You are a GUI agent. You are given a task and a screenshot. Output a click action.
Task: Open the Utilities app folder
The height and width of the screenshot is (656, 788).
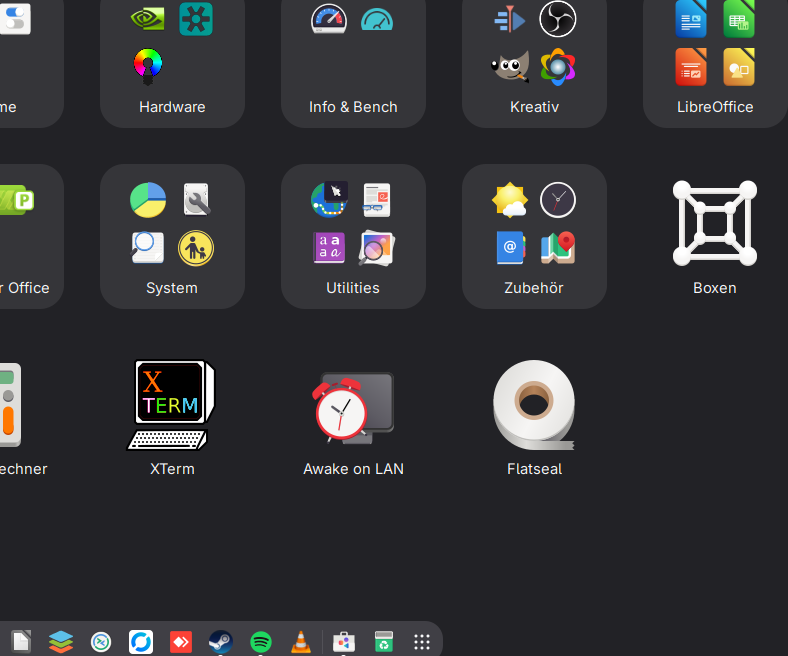click(x=353, y=236)
